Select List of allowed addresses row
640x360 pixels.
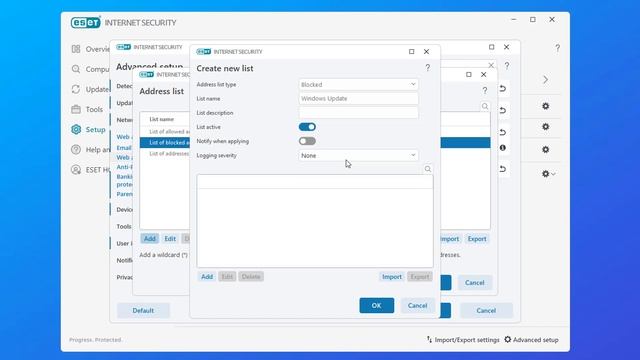pyautogui.click(x=165, y=131)
